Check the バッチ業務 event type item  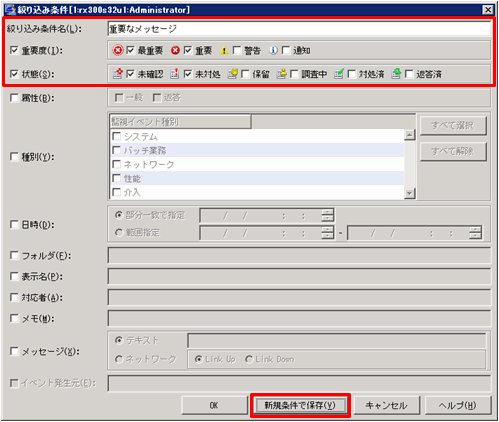[x=116, y=150]
